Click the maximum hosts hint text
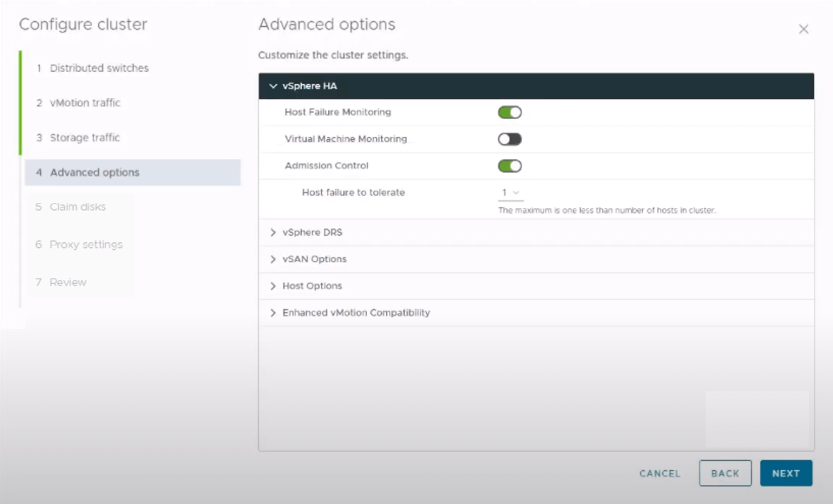The width and height of the screenshot is (833, 504). click(607, 210)
